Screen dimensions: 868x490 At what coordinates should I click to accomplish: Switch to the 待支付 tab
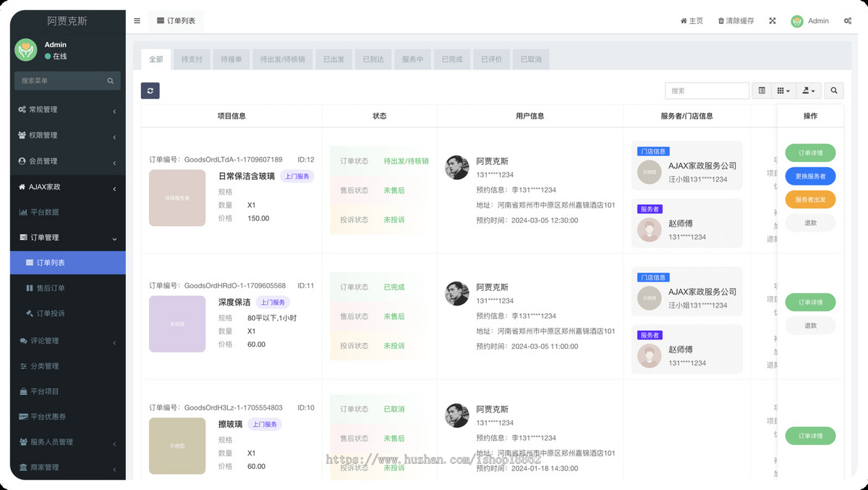click(x=191, y=59)
